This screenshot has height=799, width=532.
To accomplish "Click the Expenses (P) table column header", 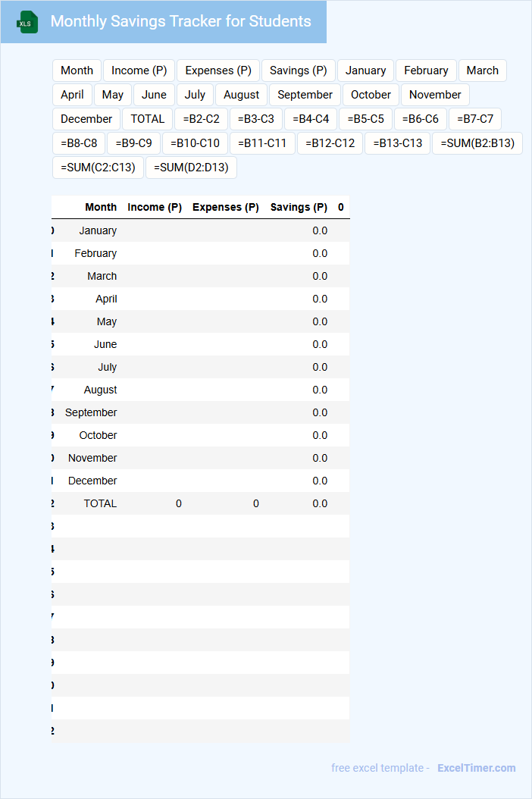I will tap(225, 207).
